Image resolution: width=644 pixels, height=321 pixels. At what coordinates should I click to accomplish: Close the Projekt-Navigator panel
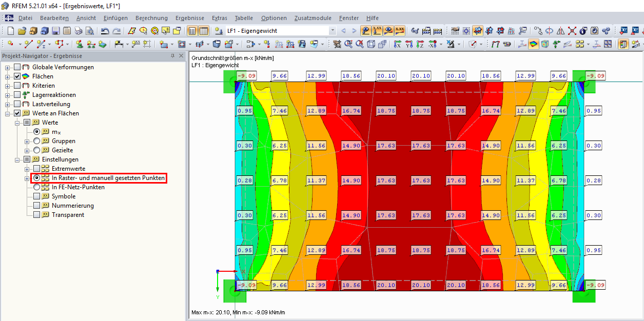click(181, 56)
